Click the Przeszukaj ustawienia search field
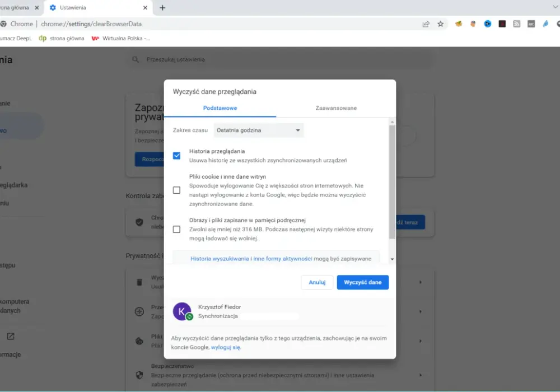The height and width of the screenshot is (392, 560). coord(280,59)
